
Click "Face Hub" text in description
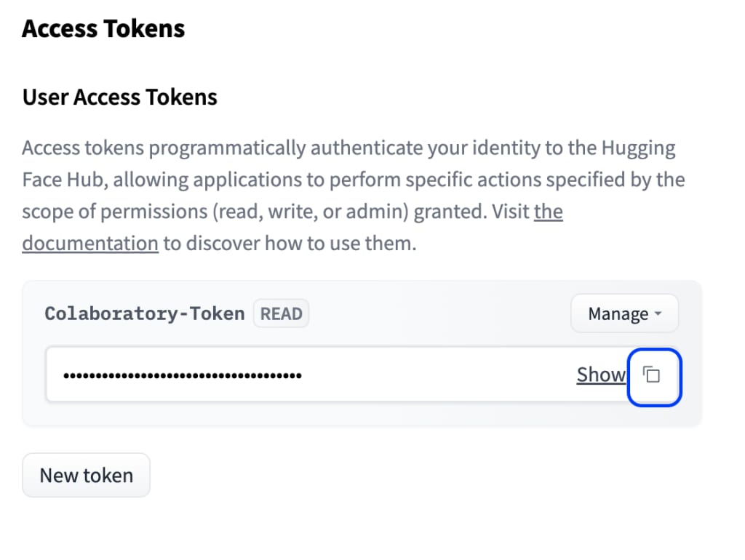pos(65,180)
